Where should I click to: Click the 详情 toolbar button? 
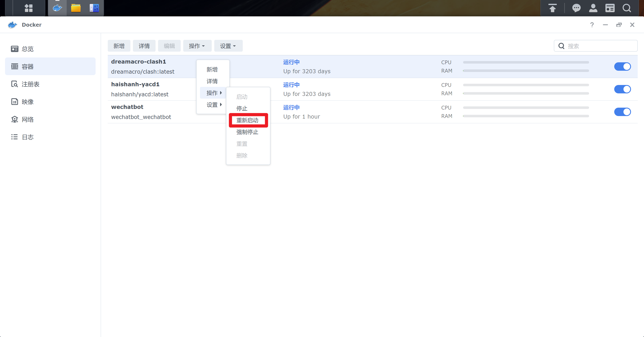coord(144,46)
